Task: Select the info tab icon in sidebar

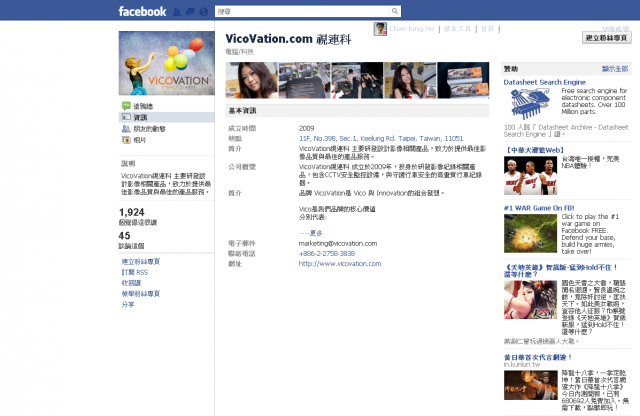Action: click(126, 117)
